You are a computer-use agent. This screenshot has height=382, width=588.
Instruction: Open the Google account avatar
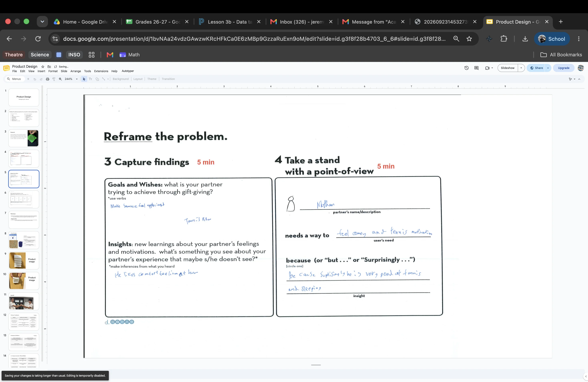coord(581,68)
